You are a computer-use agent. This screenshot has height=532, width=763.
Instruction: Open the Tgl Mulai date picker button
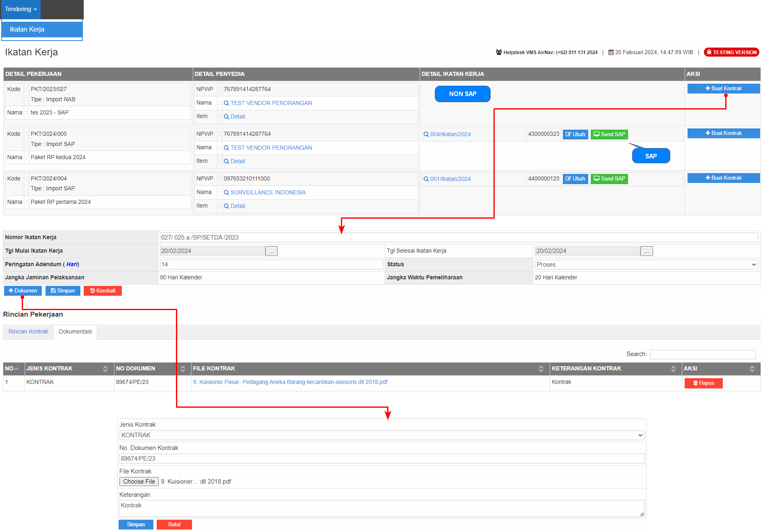(271, 251)
